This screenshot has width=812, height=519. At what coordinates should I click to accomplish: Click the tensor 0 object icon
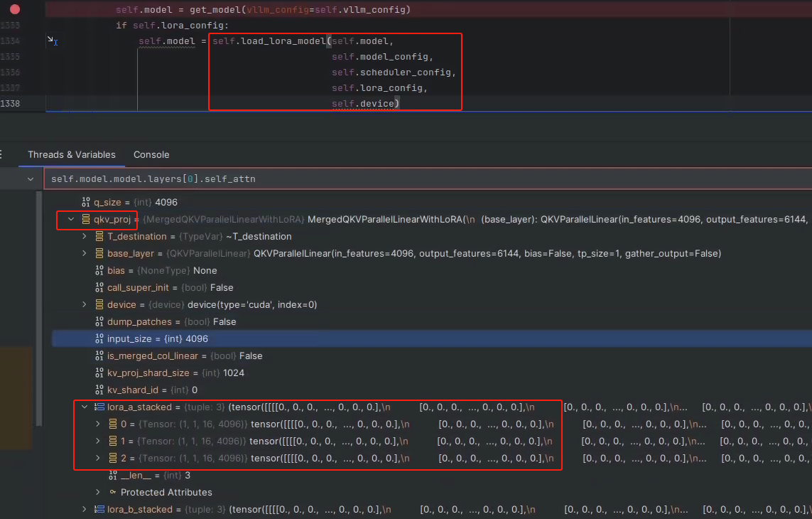[113, 424]
